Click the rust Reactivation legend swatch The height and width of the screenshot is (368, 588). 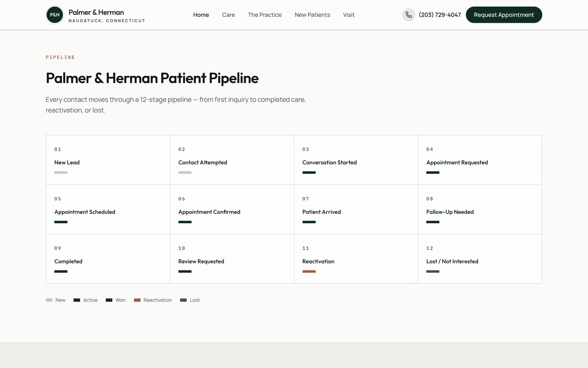point(137,300)
